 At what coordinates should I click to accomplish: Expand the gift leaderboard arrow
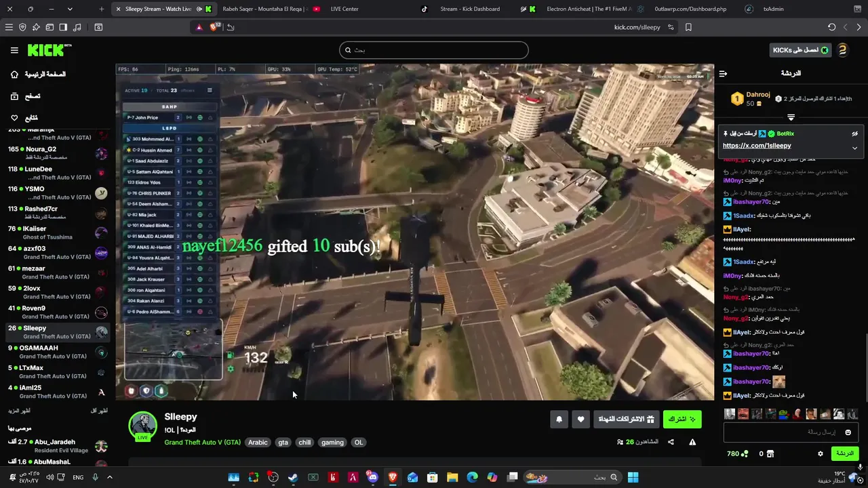[791, 117]
